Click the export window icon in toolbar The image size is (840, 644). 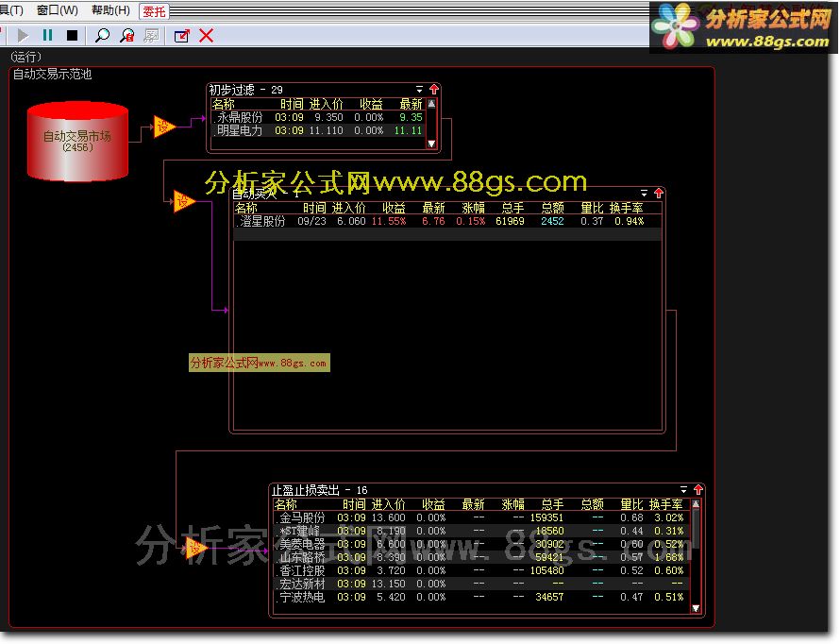(x=182, y=36)
